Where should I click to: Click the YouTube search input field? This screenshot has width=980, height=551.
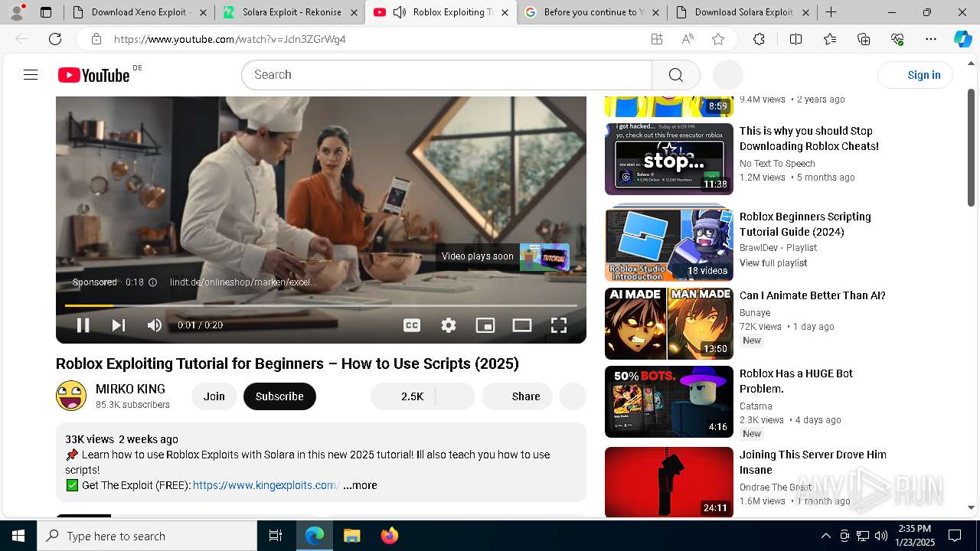(x=447, y=74)
